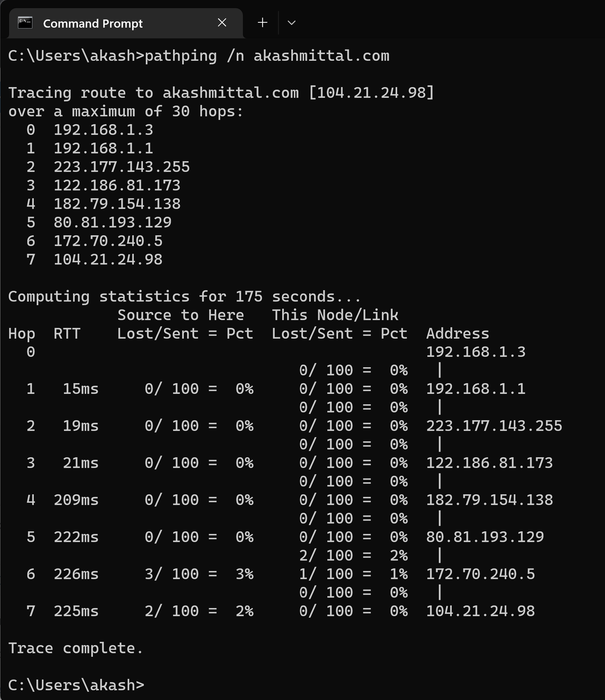Click the 209ms RTT value for hop 4
605x700 pixels.
76,500
